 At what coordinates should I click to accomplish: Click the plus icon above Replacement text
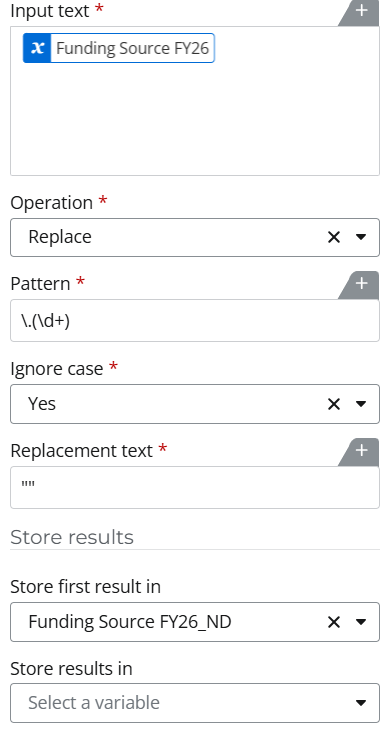coord(361,451)
